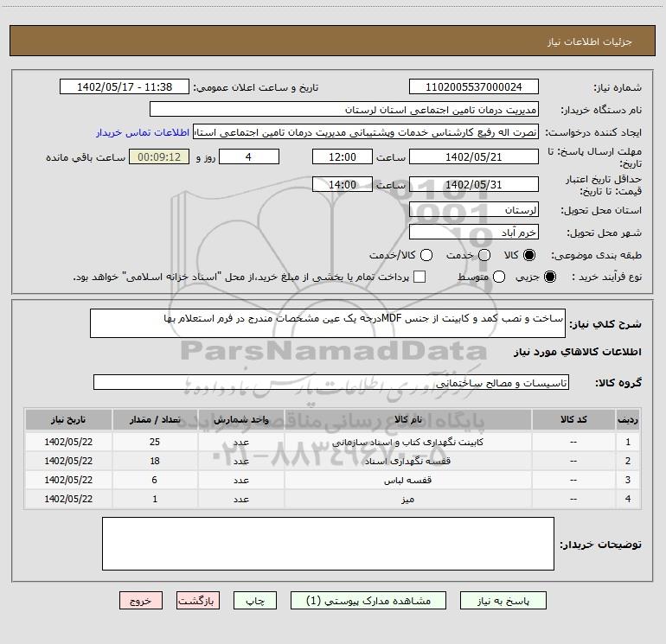Click quantity cell 18

pyautogui.click(x=155, y=461)
